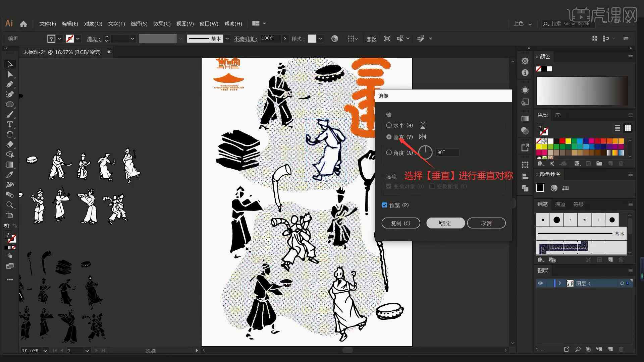
Task: Enable 预览 (Preview) checkbox
Action: tap(384, 205)
